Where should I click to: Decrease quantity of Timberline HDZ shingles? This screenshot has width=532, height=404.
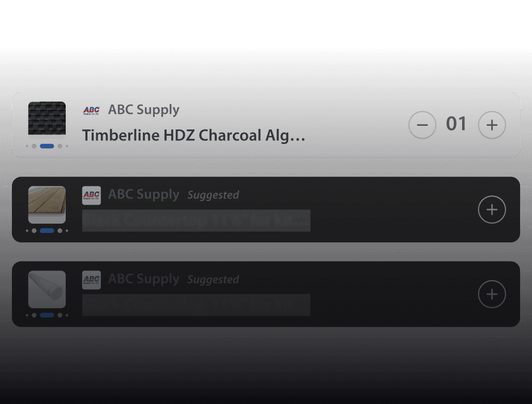[422, 125]
